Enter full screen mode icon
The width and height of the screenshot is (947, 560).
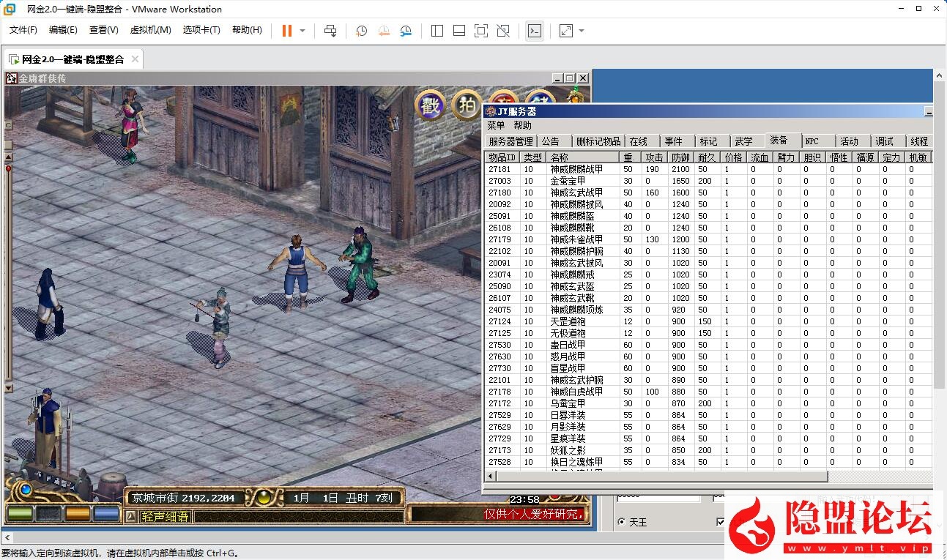480,31
